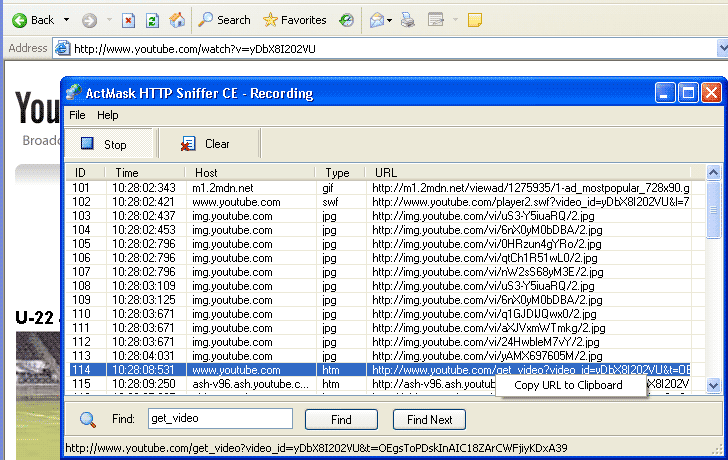The height and width of the screenshot is (460, 728).
Task: Select row 102 with type swf
Action: pyautogui.click(x=380, y=202)
